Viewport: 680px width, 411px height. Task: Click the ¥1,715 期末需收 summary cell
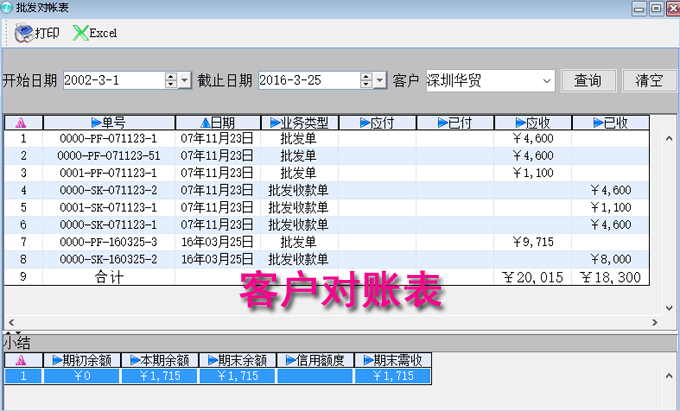point(393,376)
